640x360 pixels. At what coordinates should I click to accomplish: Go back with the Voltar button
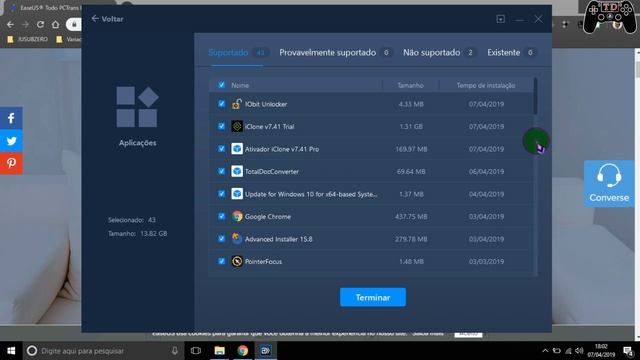point(108,19)
